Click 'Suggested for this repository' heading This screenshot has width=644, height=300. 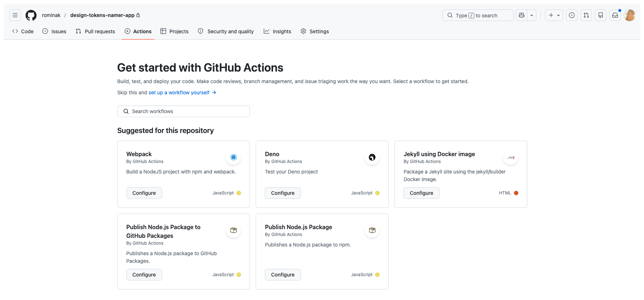click(x=165, y=130)
